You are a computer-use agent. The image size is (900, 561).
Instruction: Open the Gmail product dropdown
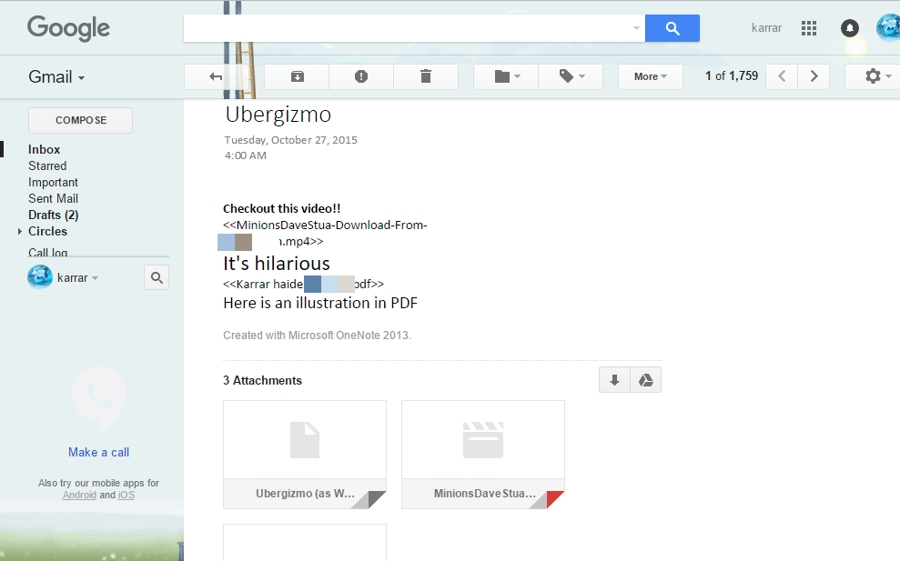56,77
